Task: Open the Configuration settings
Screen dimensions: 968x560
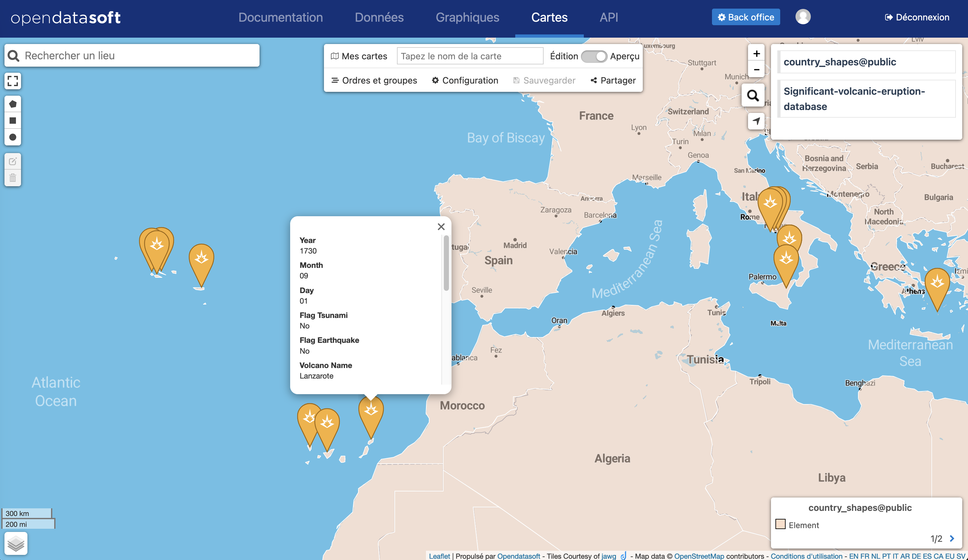Action: pyautogui.click(x=465, y=80)
